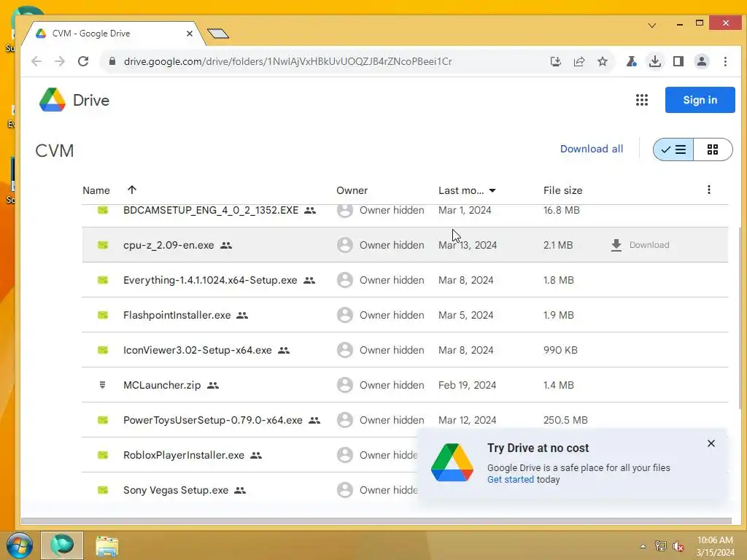Viewport: 747px width, 560px height.
Task: Select FlashpointInstaller.exe file
Action: pyautogui.click(x=405, y=315)
